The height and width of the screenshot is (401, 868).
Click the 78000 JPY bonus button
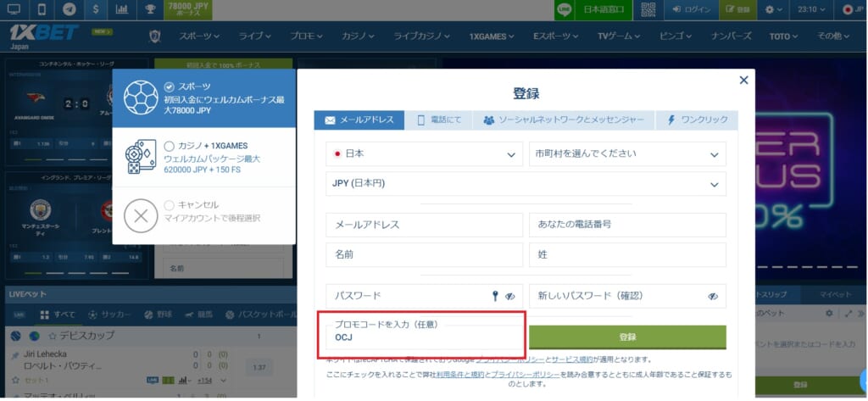[187, 9]
